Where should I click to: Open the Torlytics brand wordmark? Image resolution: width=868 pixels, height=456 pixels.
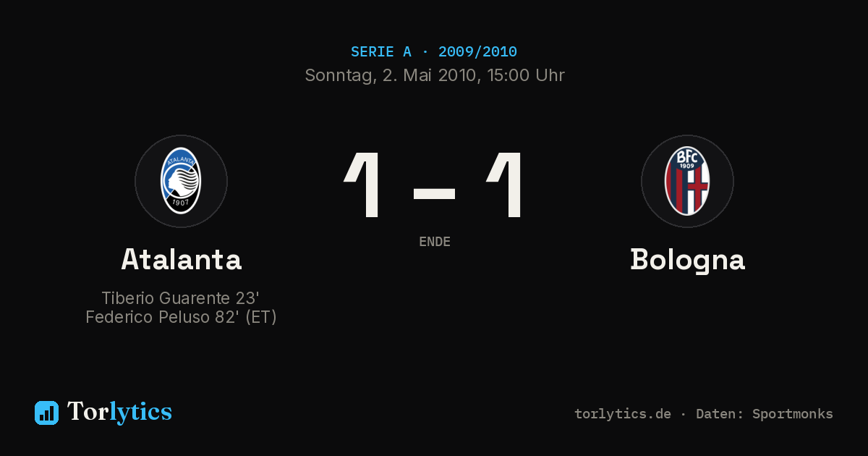pyautogui.click(x=119, y=412)
